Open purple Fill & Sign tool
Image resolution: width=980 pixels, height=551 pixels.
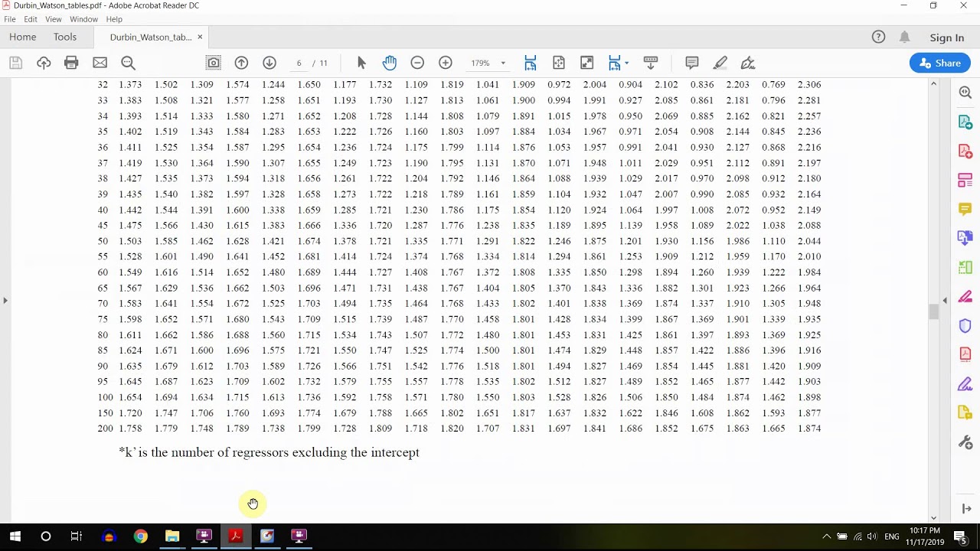[x=965, y=384]
